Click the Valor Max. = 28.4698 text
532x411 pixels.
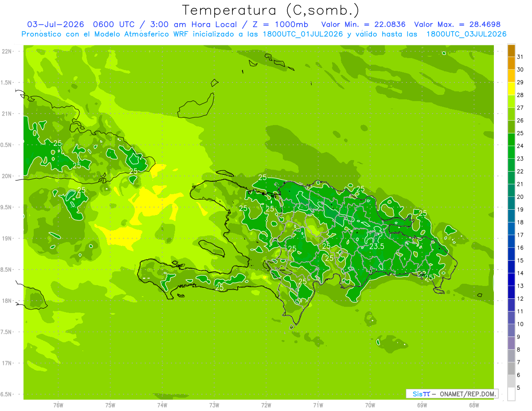[458, 24]
